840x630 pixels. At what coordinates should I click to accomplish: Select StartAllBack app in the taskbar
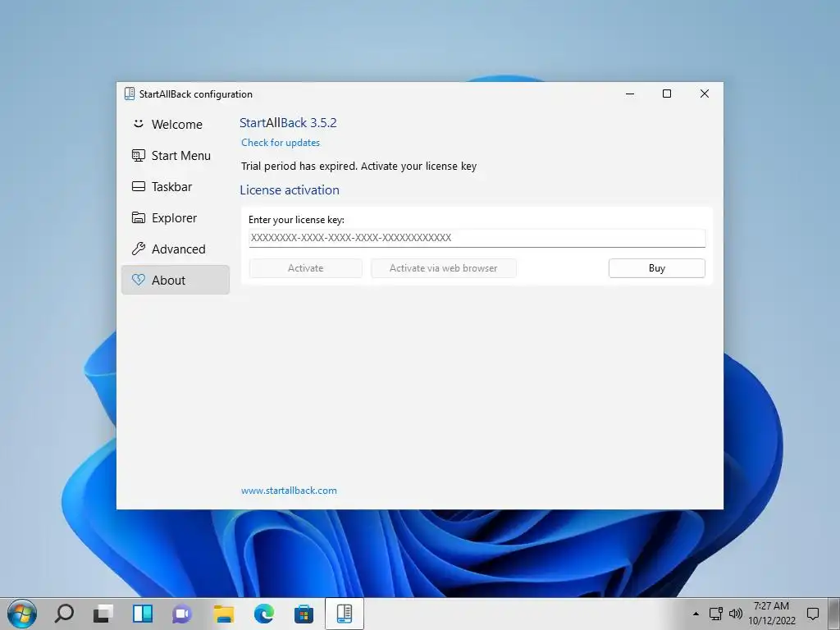coord(345,614)
